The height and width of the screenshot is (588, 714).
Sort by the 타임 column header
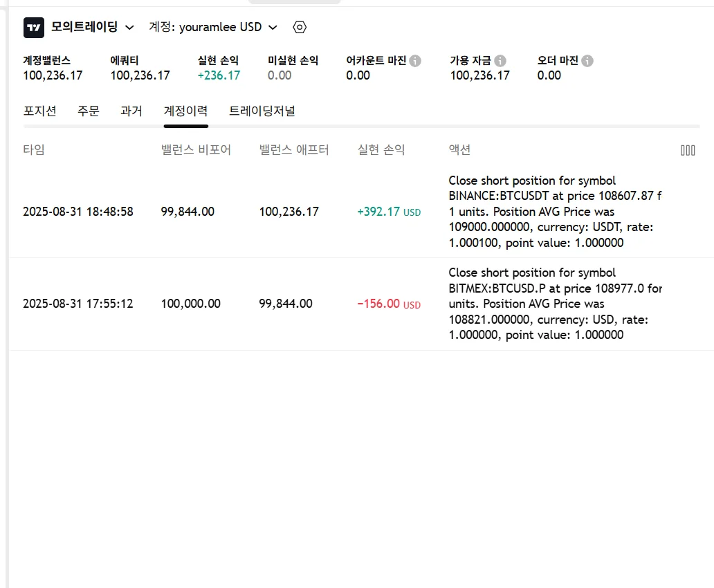click(x=34, y=149)
